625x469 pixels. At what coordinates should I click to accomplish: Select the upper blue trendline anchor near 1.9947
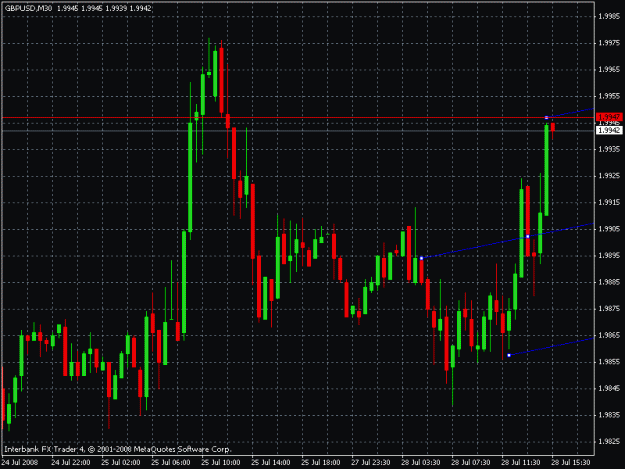[x=546, y=118]
